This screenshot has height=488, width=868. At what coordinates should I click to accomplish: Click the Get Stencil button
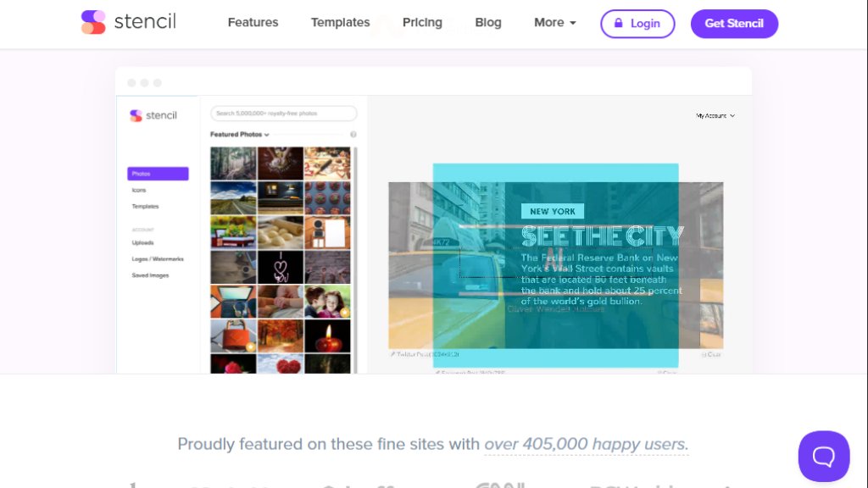(x=734, y=23)
